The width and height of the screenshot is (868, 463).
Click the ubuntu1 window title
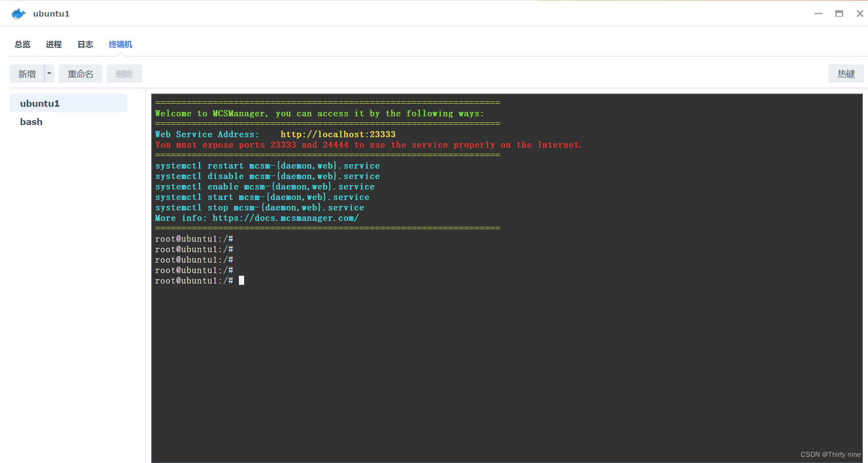pyautogui.click(x=51, y=14)
